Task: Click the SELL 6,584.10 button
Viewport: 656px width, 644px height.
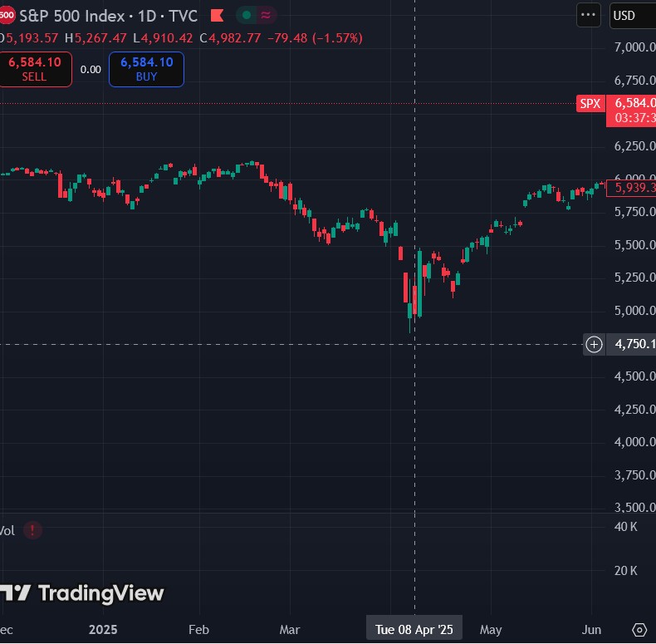Action: point(35,70)
